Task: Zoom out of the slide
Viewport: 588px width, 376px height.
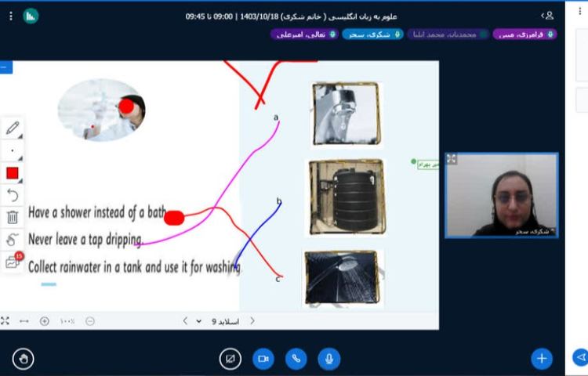Action: 90,321
